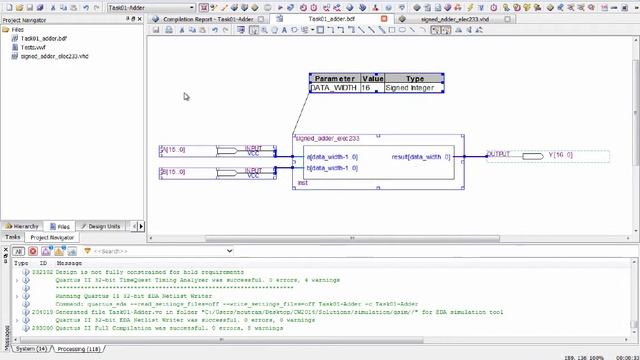
Task: Select the Rectangle drawing tool
Action: [x=392, y=30]
